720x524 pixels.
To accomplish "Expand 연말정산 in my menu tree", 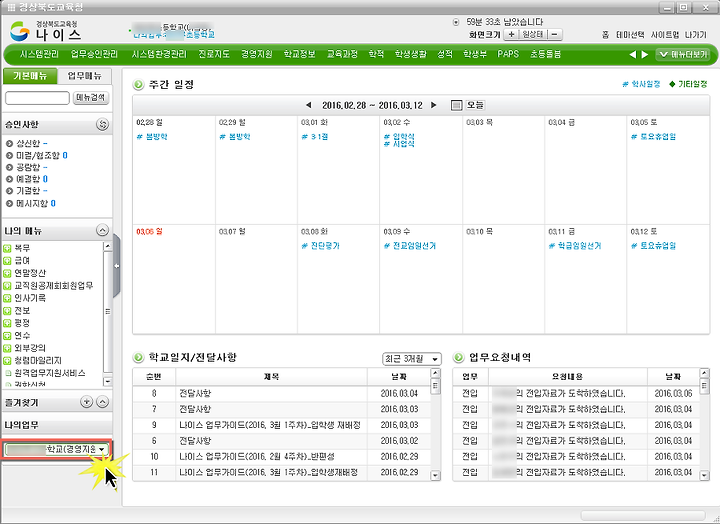I will pos(7,273).
